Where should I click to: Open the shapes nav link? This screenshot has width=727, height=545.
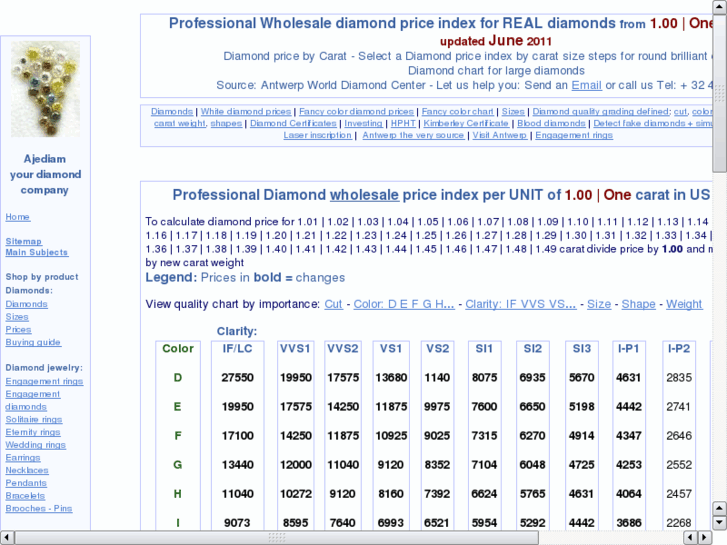click(x=226, y=123)
